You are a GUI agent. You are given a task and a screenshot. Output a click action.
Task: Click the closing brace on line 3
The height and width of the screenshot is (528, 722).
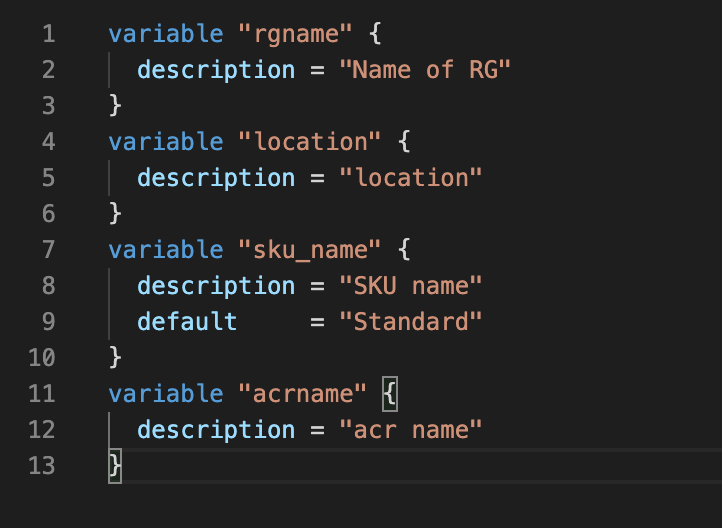coord(115,106)
